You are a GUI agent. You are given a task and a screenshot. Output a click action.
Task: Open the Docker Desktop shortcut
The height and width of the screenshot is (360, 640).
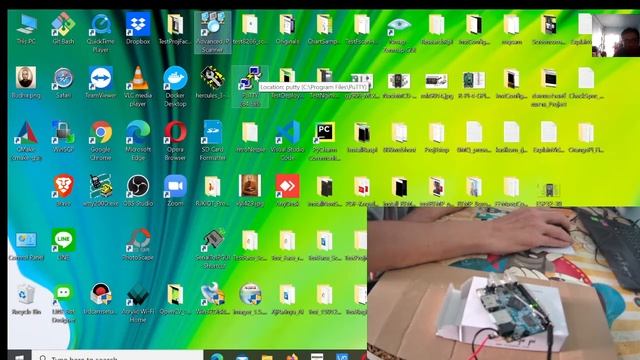point(175,87)
